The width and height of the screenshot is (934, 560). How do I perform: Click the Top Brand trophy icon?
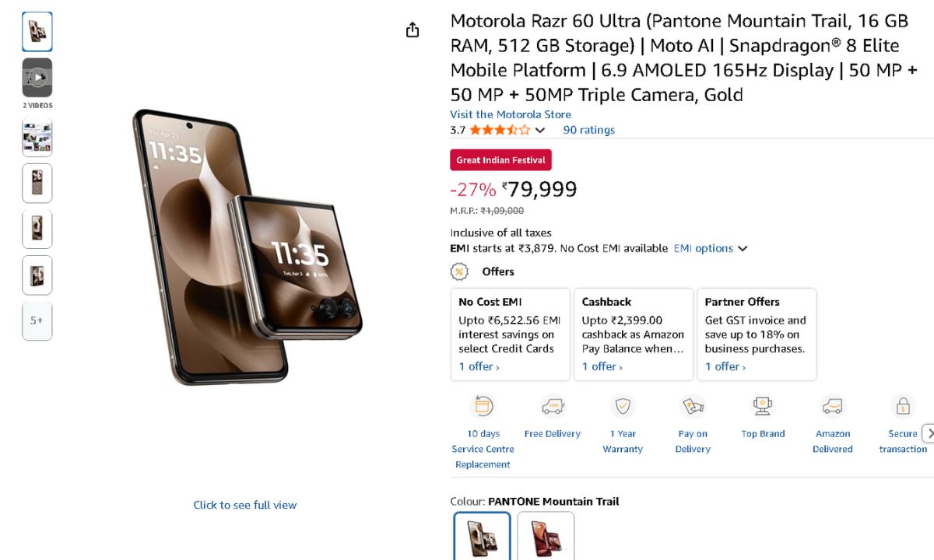[x=763, y=406]
